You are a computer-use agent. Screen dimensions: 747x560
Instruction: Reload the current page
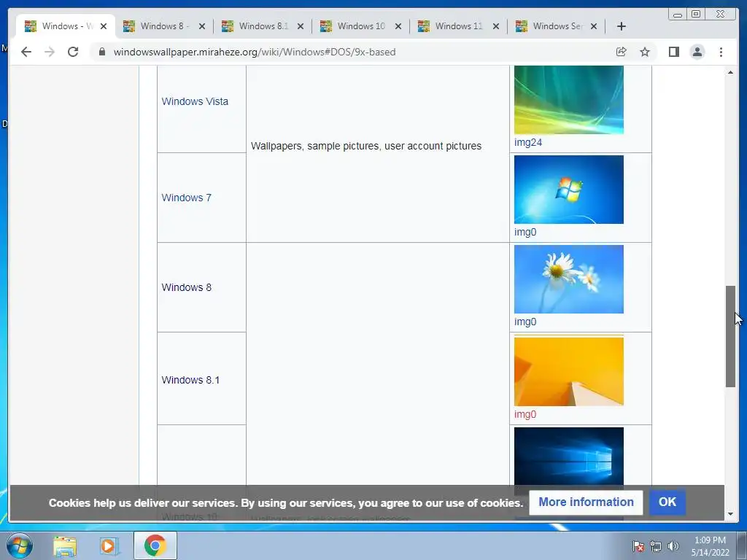pyautogui.click(x=73, y=52)
